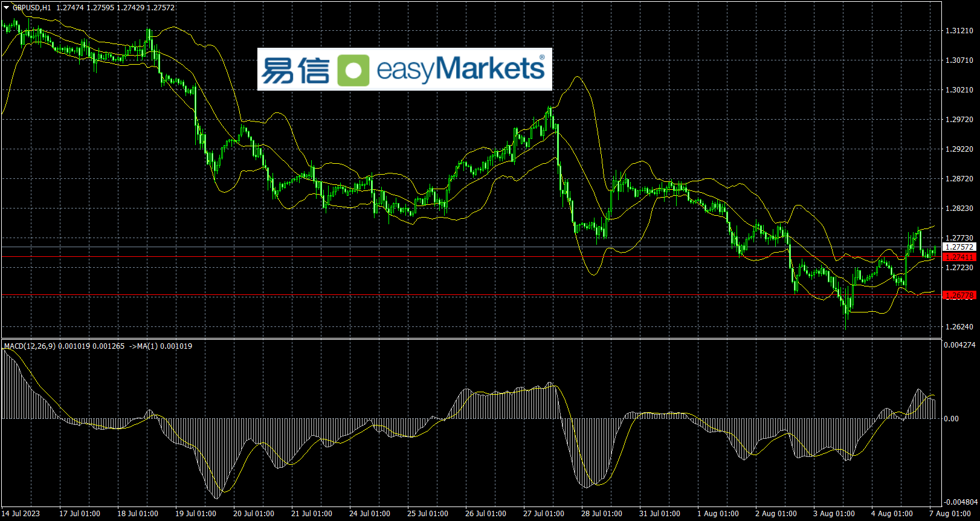Click the 17 Jul 01:00 time label
The height and width of the screenshot is (521, 980).
pos(80,514)
